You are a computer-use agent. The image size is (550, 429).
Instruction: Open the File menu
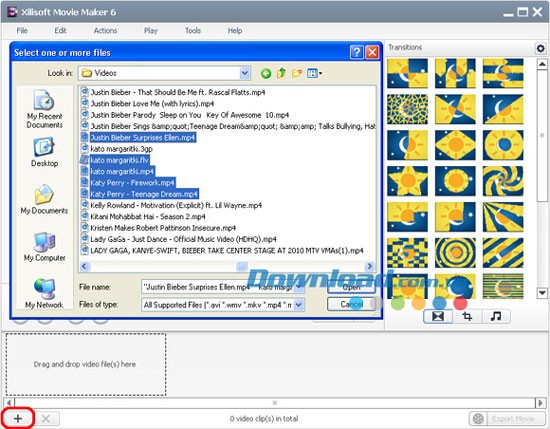[x=22, y=31]
